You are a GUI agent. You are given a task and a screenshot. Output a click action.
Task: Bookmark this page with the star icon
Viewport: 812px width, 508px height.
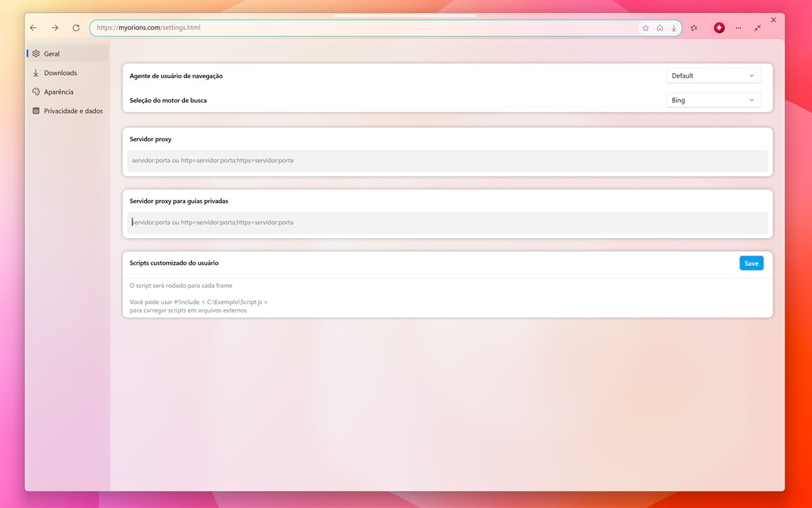(x=644, y=28)
